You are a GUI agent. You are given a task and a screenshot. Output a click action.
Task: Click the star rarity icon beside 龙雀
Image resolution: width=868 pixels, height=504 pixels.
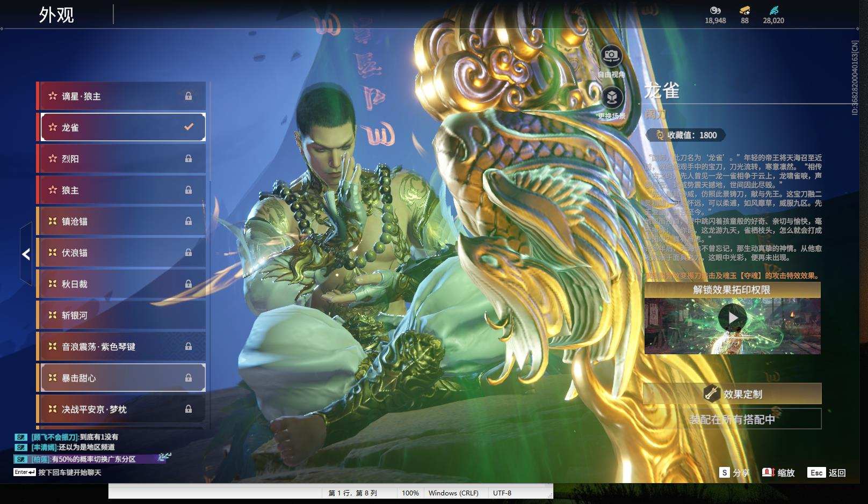click(x=53, y=127)
